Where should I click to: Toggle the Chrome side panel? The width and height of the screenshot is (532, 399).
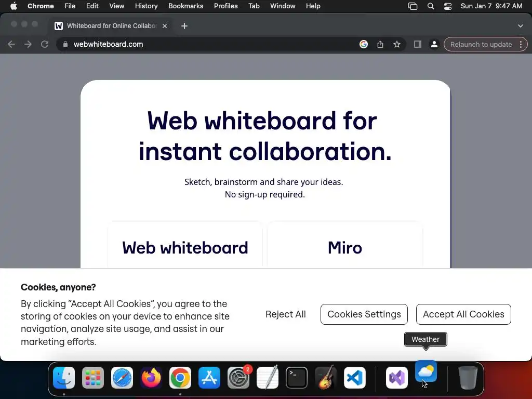point(418,44)
